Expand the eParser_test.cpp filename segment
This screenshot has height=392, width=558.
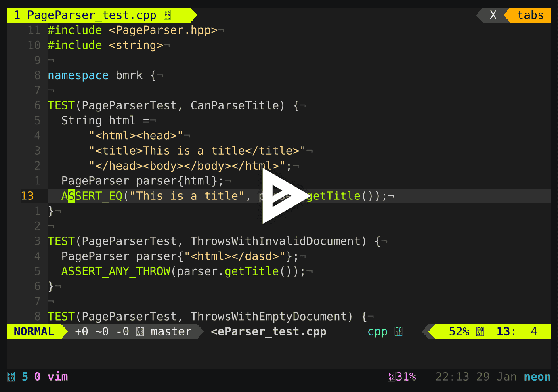(268, 331)
